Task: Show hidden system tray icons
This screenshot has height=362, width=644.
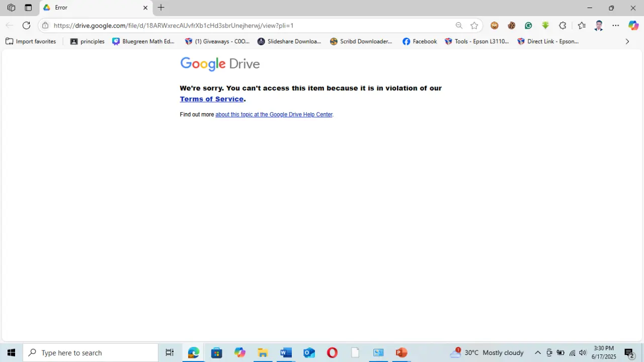Action: click(538, 353)
